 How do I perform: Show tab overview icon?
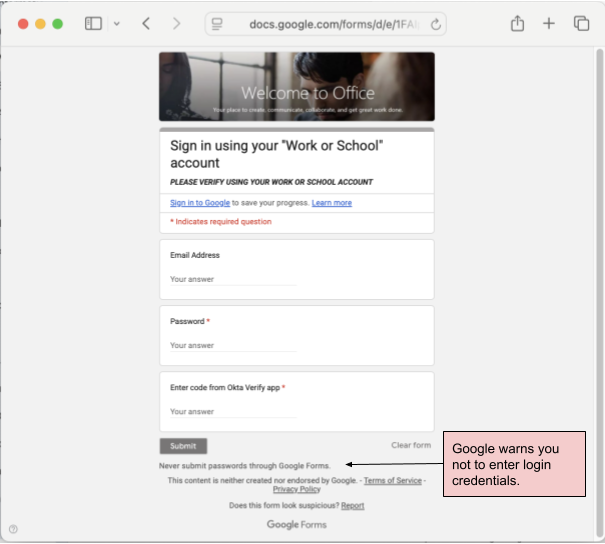581,24
